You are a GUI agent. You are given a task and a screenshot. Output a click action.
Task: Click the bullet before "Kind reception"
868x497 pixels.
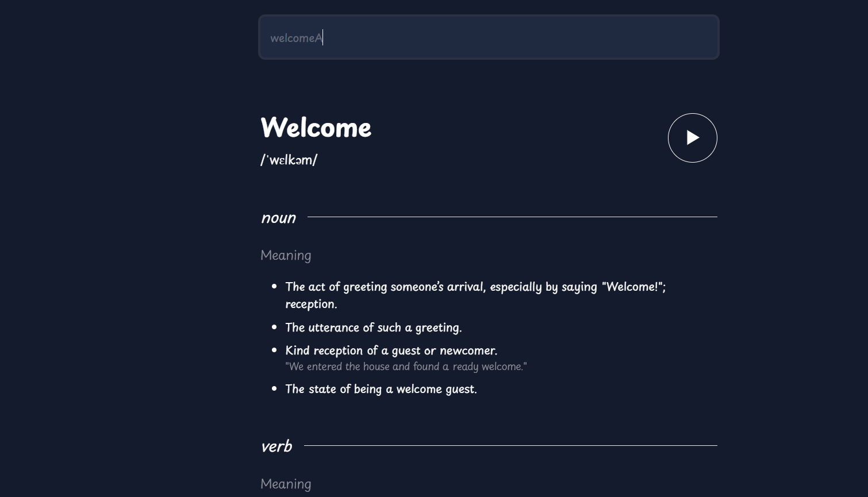(274, 350)
